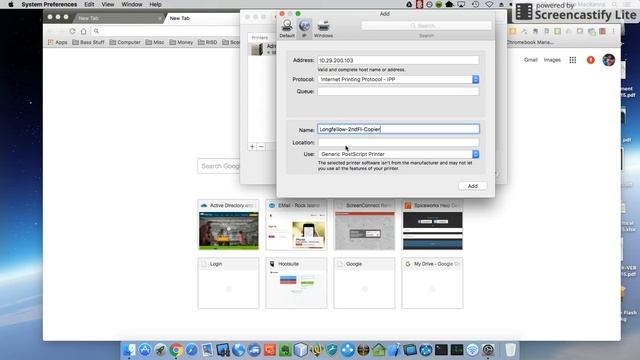This screenshot has height=360, width=640.
Task: Open Terminal from the Dock
Action: click(x=441, y=350)
